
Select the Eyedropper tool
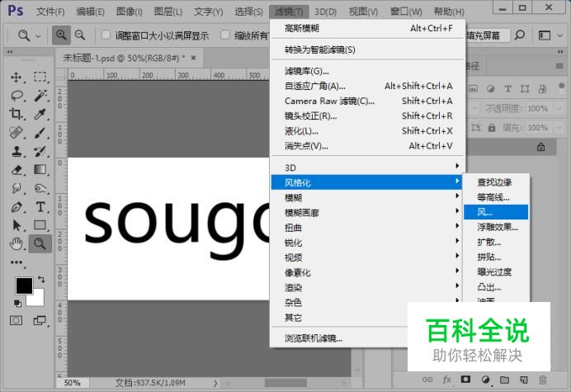40,114
